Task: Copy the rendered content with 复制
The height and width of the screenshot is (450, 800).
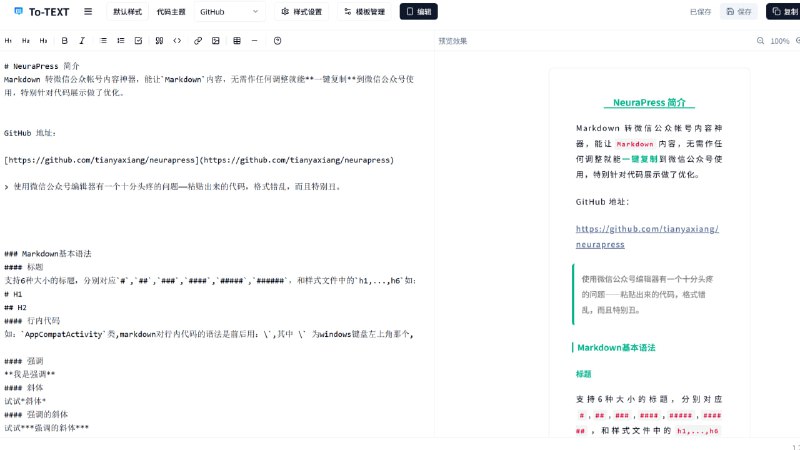Action: point(783,11)
